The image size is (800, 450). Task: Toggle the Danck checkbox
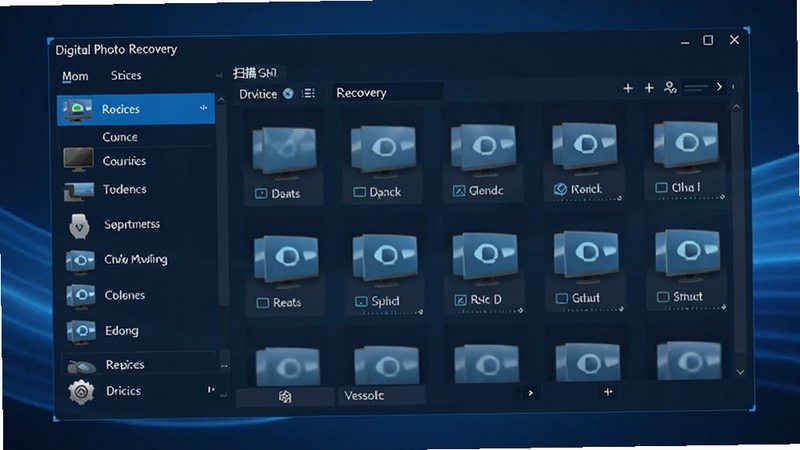(x=360, y=192)
